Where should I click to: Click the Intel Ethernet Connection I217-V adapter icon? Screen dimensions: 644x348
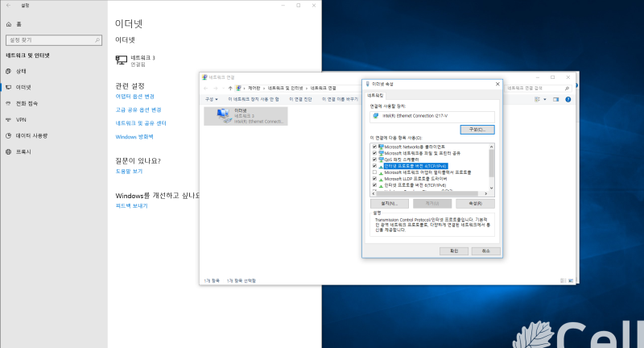(x=375, y=116)
